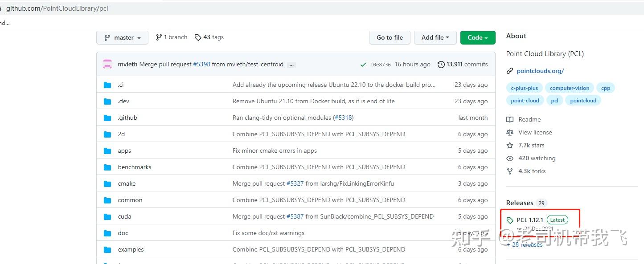Open commit history via the clock icon

point(441,64)
